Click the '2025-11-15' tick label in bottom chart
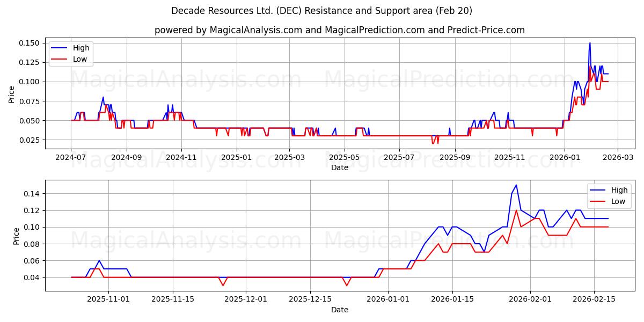Viewport: 644px width, 322px height. [173, 299]
